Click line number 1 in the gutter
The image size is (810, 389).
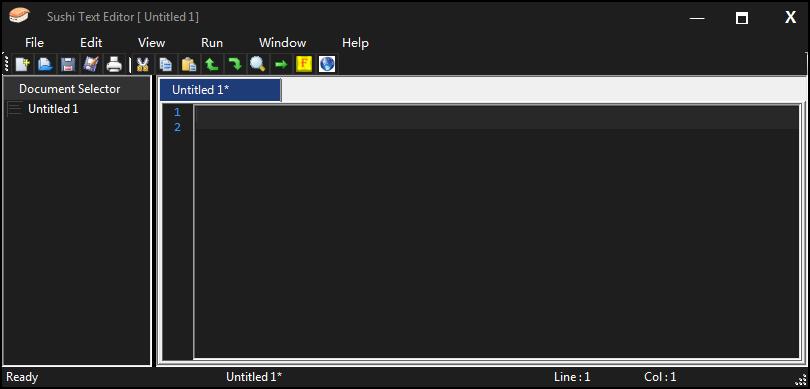(x=177, y=112)
